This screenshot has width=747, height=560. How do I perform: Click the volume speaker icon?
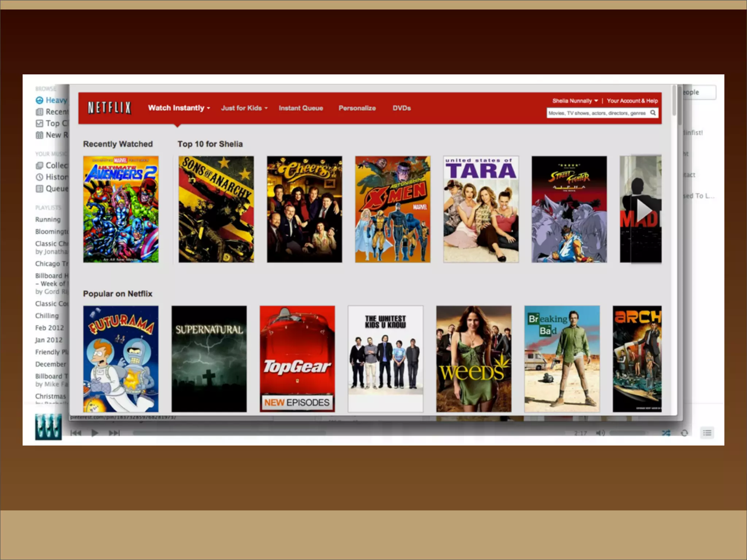tap(600, 433)
